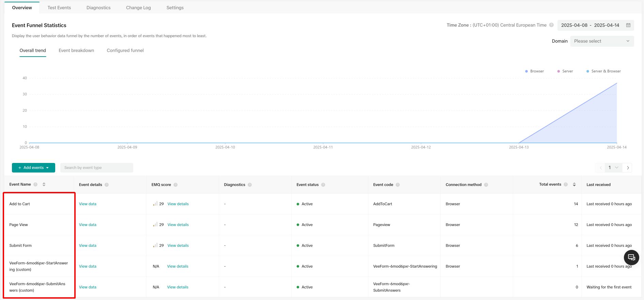Open the date range picker

tap(596, 25)
